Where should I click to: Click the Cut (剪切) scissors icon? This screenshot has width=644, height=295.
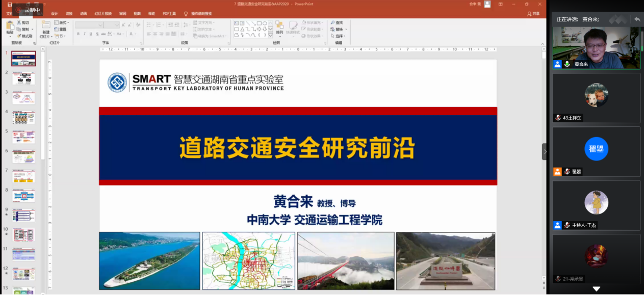[19, 23]
